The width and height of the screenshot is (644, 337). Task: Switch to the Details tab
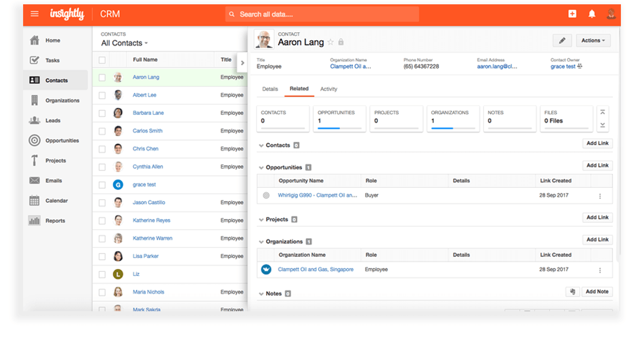269,89
